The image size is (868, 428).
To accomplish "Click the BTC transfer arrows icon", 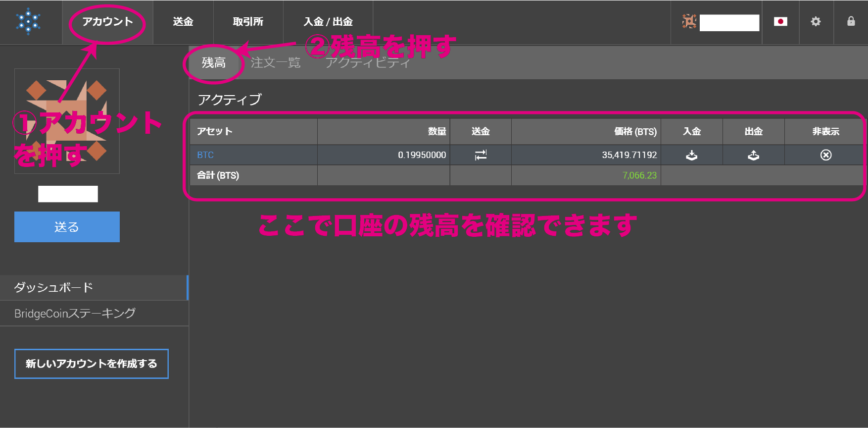I will pyautogui.click(x=481, y=155).
